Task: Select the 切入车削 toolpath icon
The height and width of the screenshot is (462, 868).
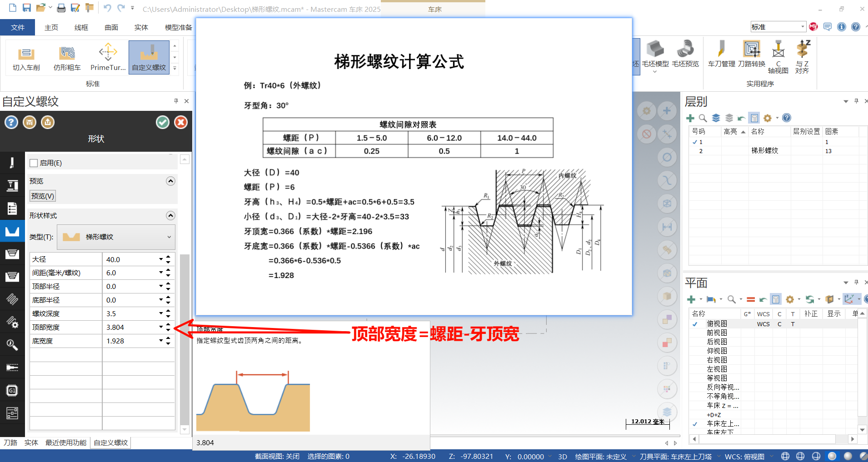Action: 26,58
